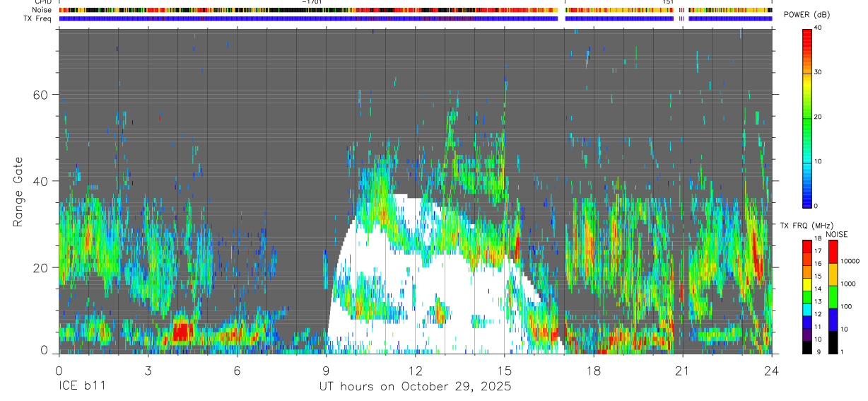868x401 pixels.
Task: Click the x-axis tick label '3'
Action: (148, 370)
